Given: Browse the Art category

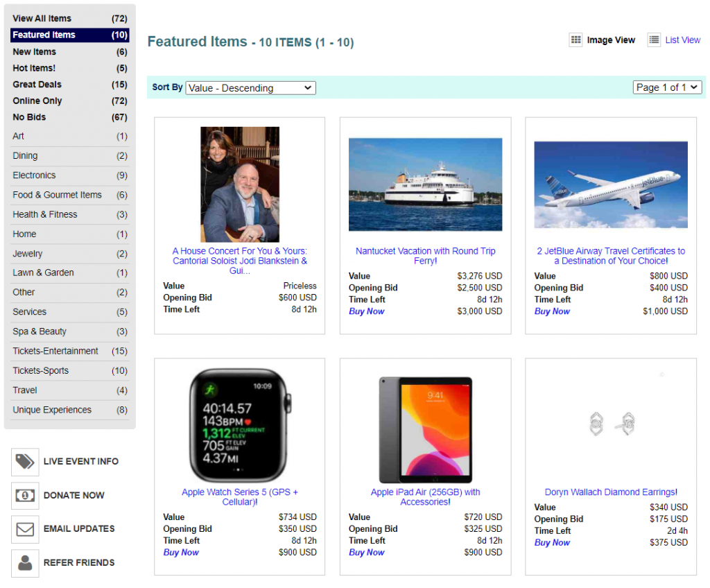Looking at the screenshot, I should pyautogui.click(x=70, y=137).
